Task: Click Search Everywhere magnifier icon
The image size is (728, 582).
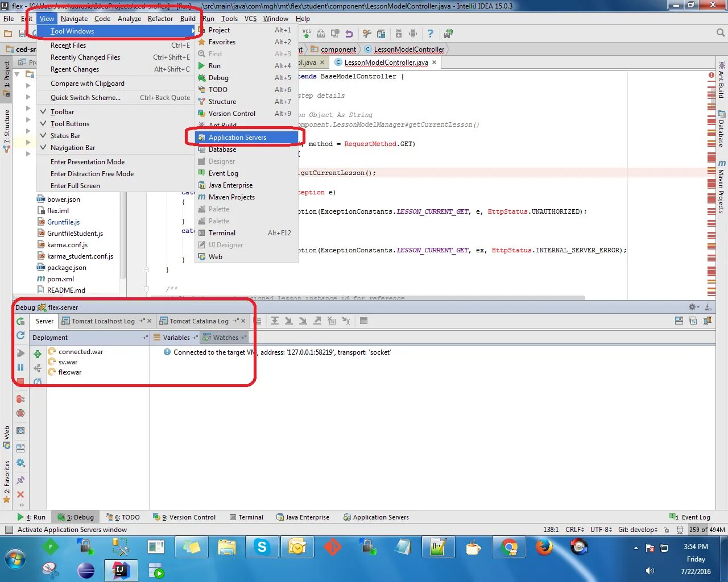Action: pos(721,33)
